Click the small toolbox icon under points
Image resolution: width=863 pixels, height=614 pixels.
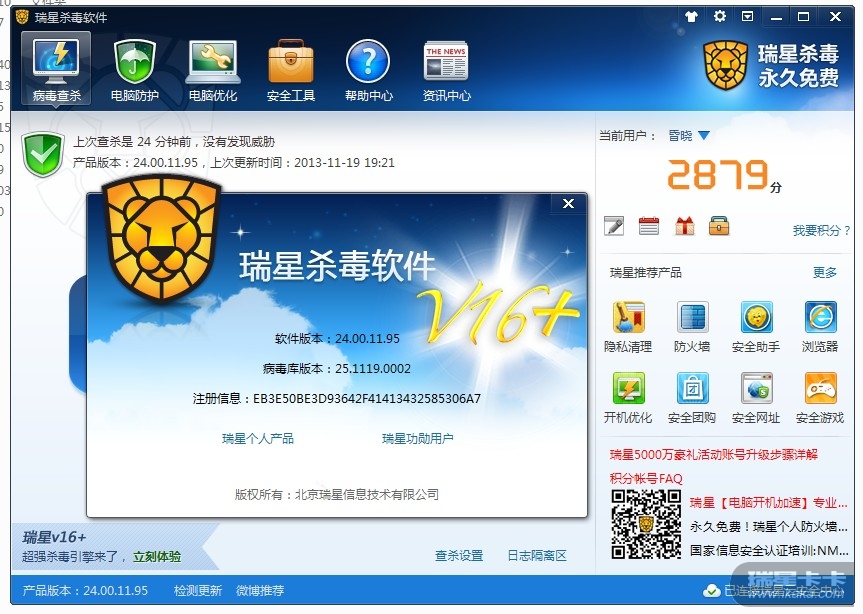click(x=719, y=226)
